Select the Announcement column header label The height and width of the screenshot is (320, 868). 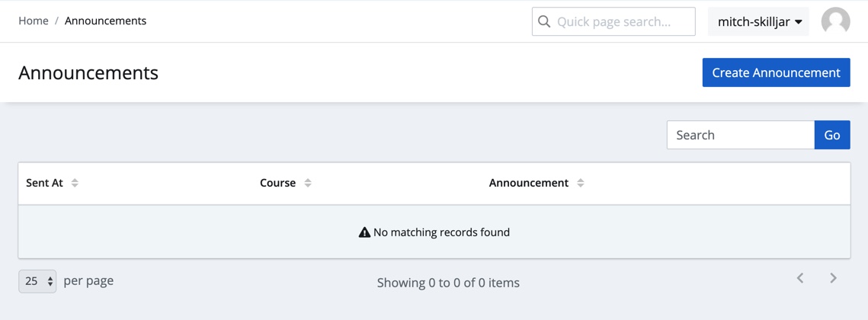point(528,183)
